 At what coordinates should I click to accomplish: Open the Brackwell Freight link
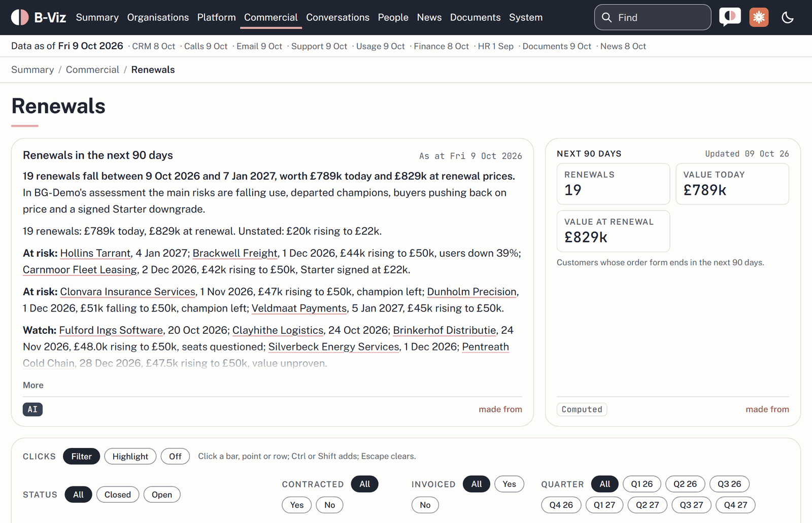[235, 253]
